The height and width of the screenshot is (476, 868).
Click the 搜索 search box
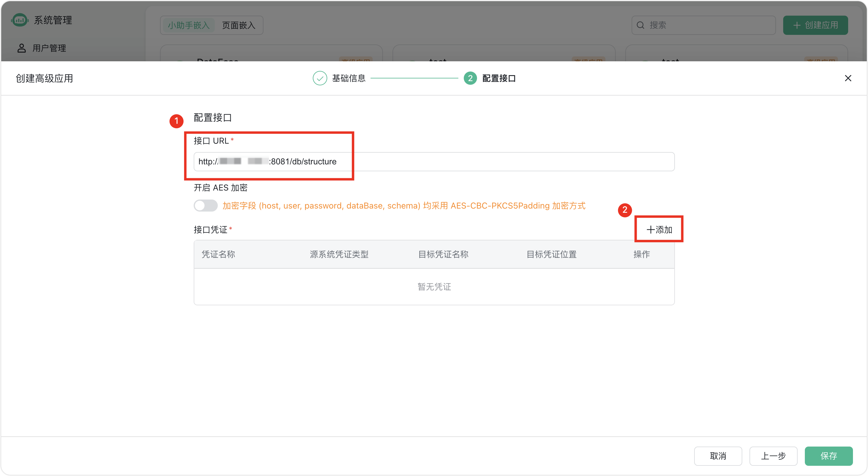(708, 25)
